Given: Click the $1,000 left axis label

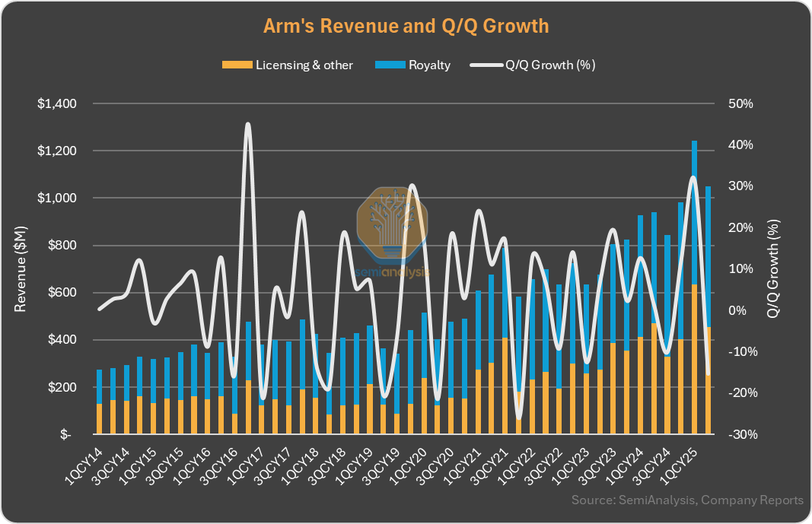Looking at the screenshot, I should point(57,198).
